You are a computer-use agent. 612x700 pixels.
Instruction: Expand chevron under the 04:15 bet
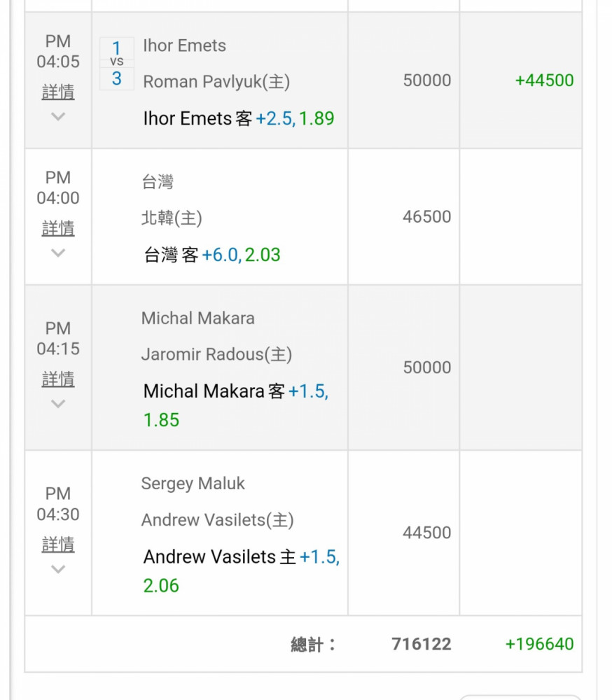58,404
